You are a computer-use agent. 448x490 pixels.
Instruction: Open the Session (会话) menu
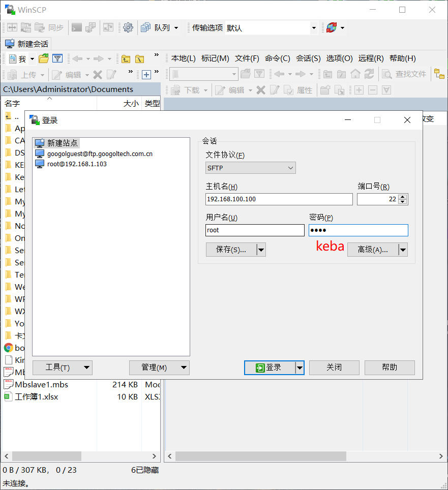pos(308,58)
